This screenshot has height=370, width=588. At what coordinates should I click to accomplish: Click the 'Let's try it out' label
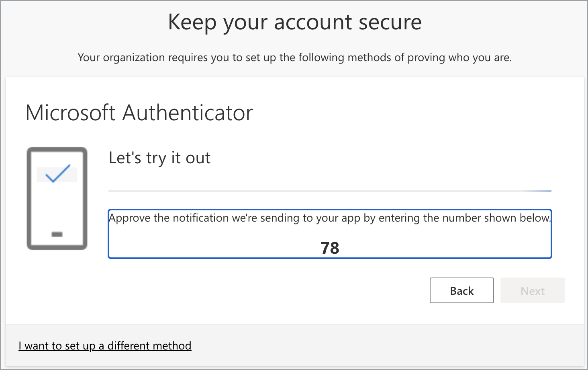(x=159, y=158)
